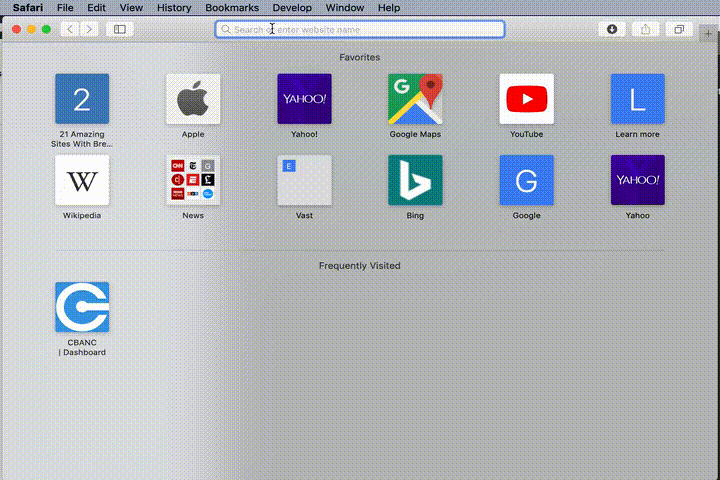Click the "Wikipedia" label text
The height and width of the screenshot is (480, 720).
point(82,215)
